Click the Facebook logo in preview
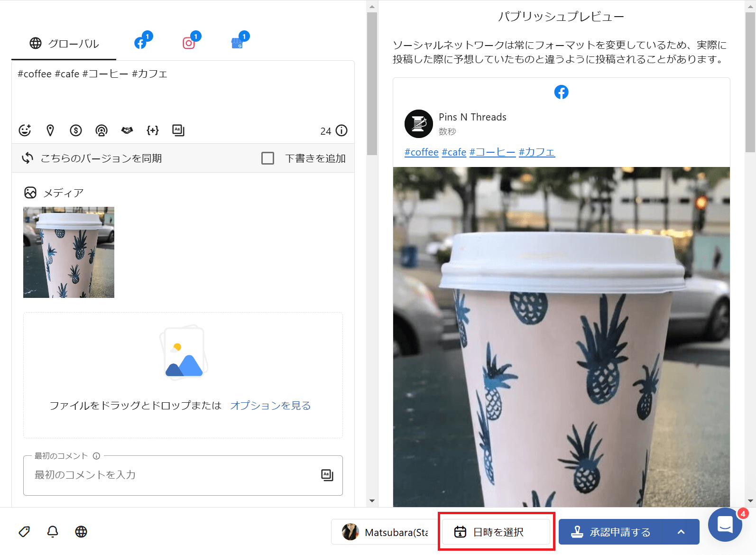The height and width of the screenshot is (555, 756). 562,92
